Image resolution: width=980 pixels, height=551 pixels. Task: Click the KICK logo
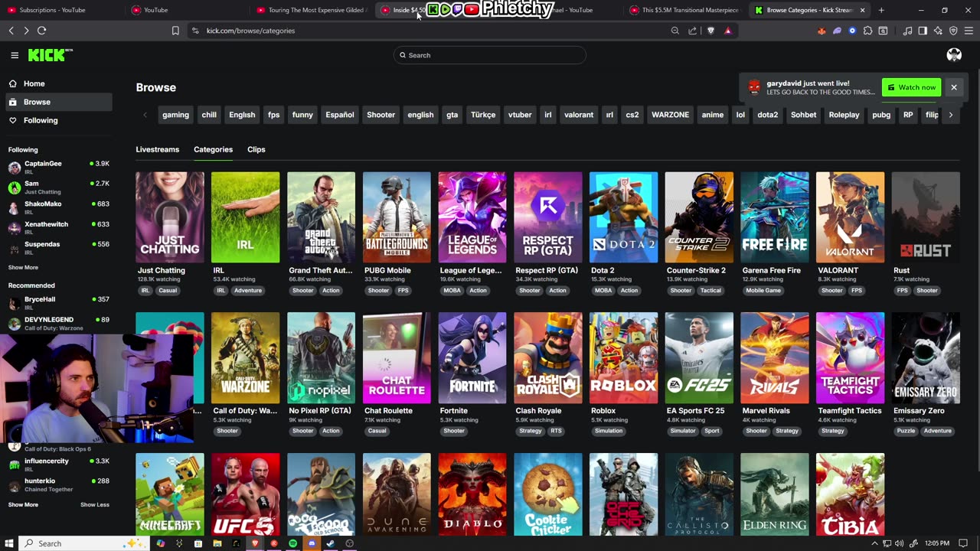(x=50, y=55)
